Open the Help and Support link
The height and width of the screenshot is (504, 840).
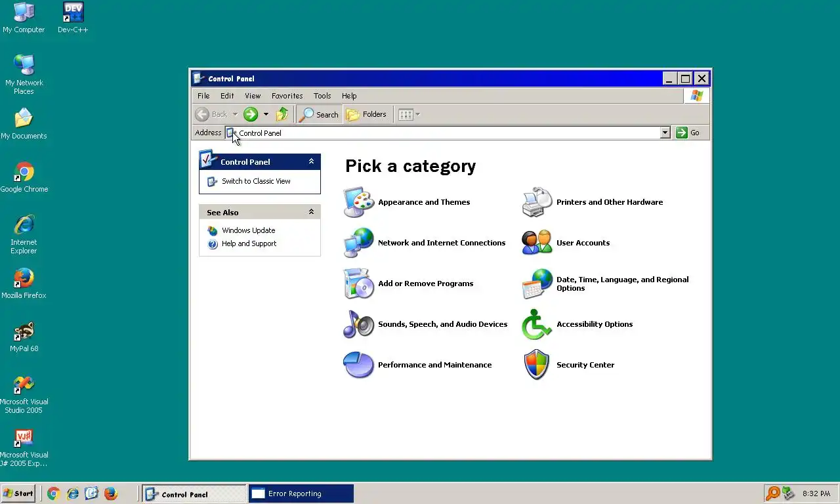coord(249,243)
